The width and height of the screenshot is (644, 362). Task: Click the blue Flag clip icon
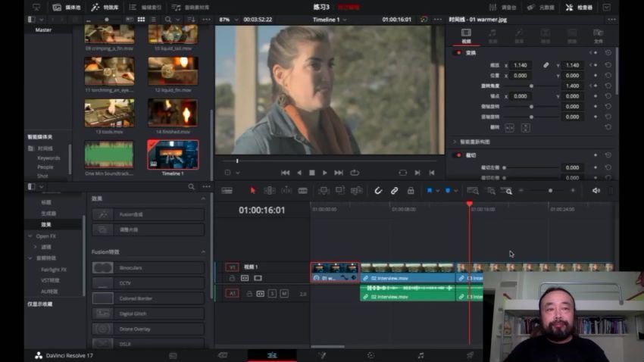(x=430, y=190)
